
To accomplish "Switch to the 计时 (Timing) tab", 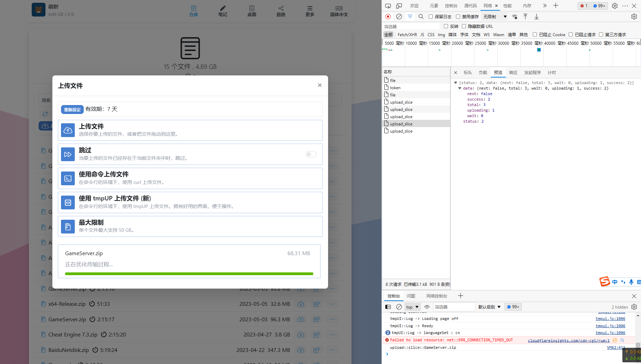I will click(x=552, y=73).
